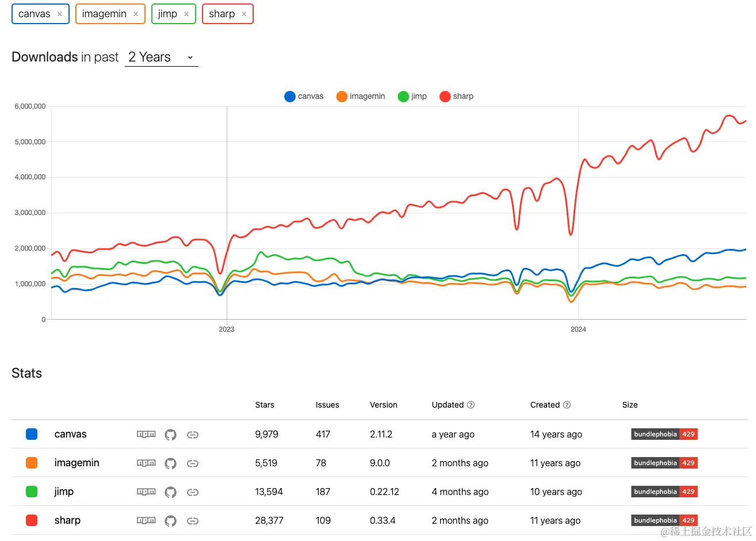Click the 2024 x-axis label
The width and height of the screenshot is (756, 541).
click(x=578, y=329)
